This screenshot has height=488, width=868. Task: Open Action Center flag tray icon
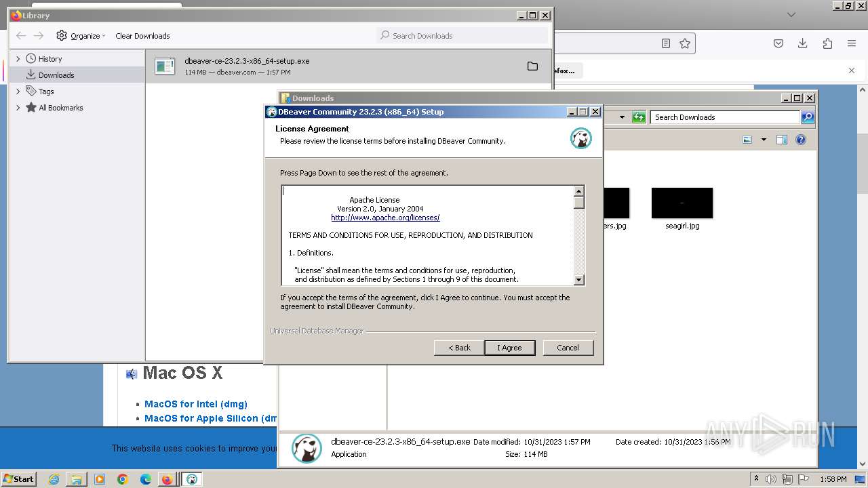804,479
